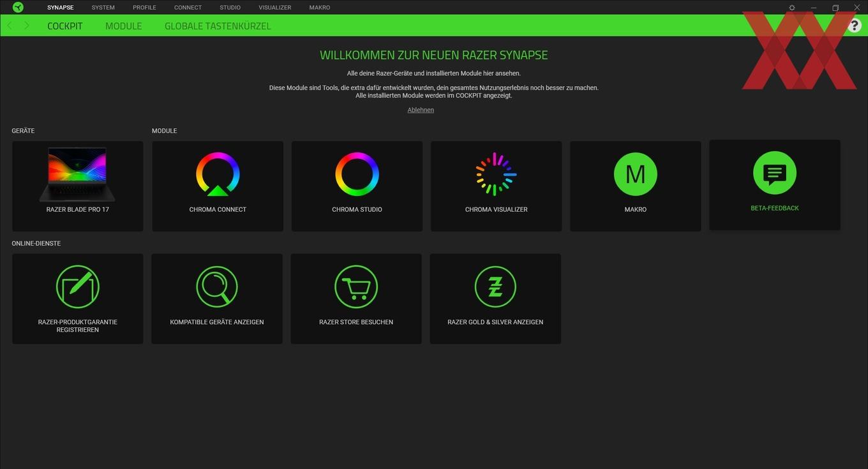Click the RAZER GOLD & SILVER ANZEIGEN label
Screen dimensions: 868x469
[495, 322]
